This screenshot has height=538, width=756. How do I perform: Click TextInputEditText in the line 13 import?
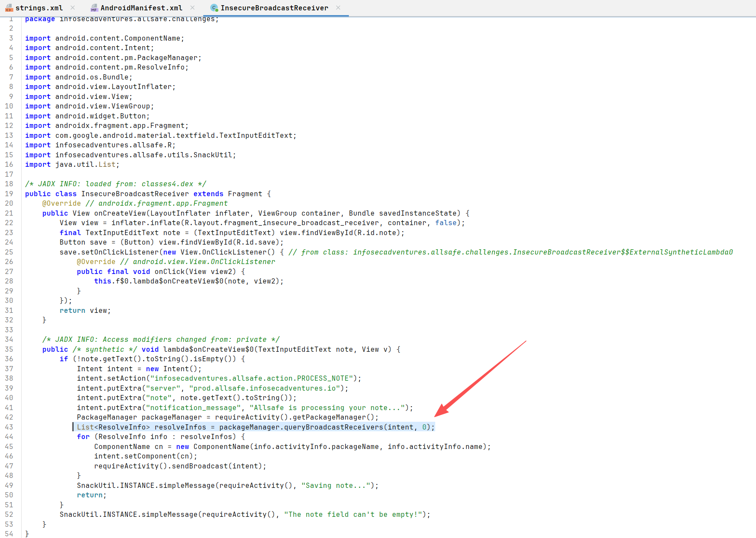(x=256, y=135)
